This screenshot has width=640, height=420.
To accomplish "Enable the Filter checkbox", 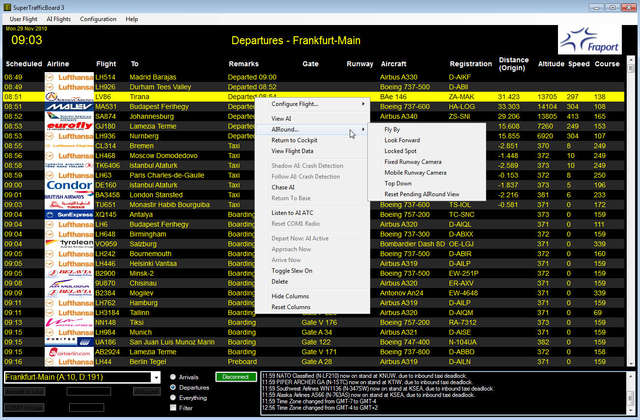I will 173,407.
